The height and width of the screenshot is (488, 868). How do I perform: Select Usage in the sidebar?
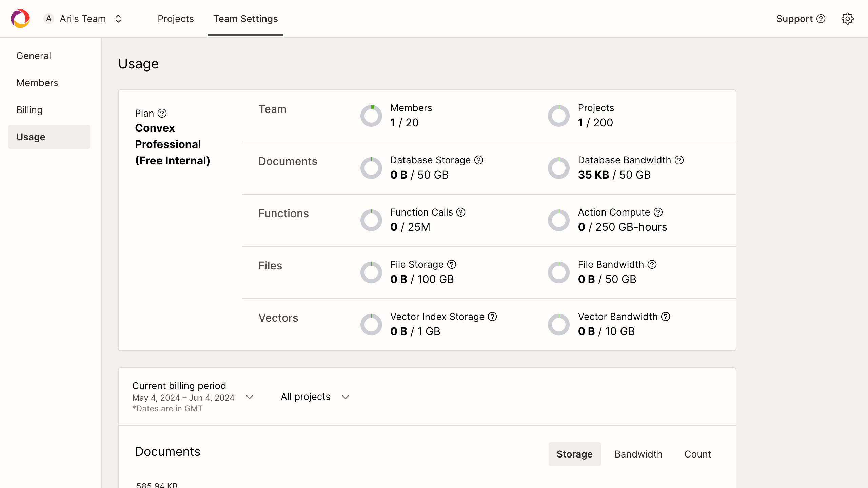coord(49,137)
